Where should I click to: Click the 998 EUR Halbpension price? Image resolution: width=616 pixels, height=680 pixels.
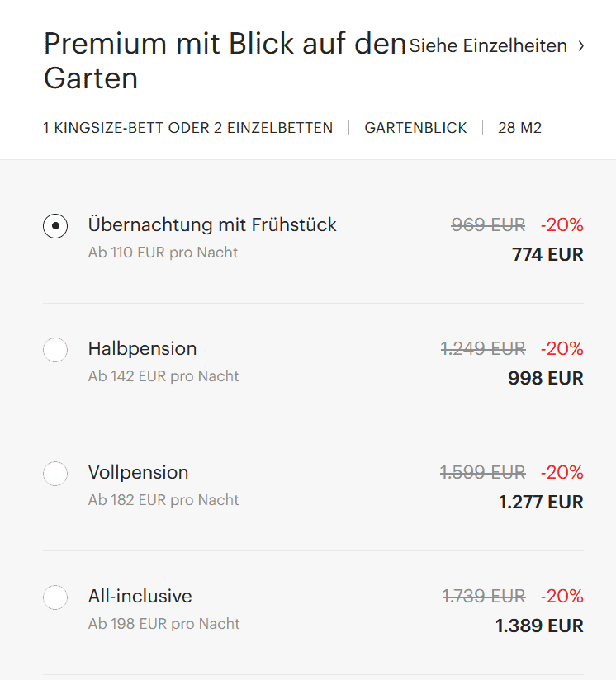pyautogui.click(x=545, y=379)
